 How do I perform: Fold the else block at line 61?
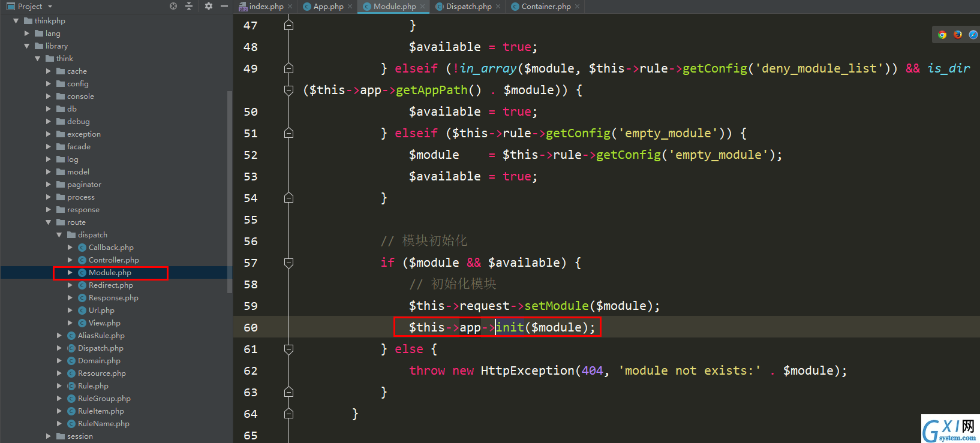(x=288, y=349)
